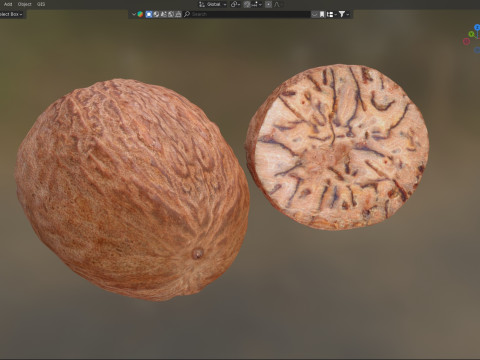Select the whole nutmeg object
This screenshot has width=480, height=360.
pos(132,190)
